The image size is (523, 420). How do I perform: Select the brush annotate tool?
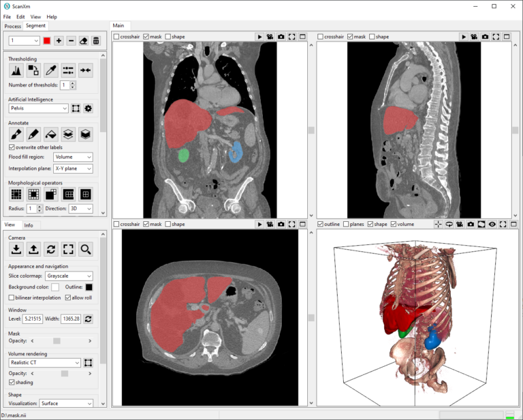click(16, 134)
